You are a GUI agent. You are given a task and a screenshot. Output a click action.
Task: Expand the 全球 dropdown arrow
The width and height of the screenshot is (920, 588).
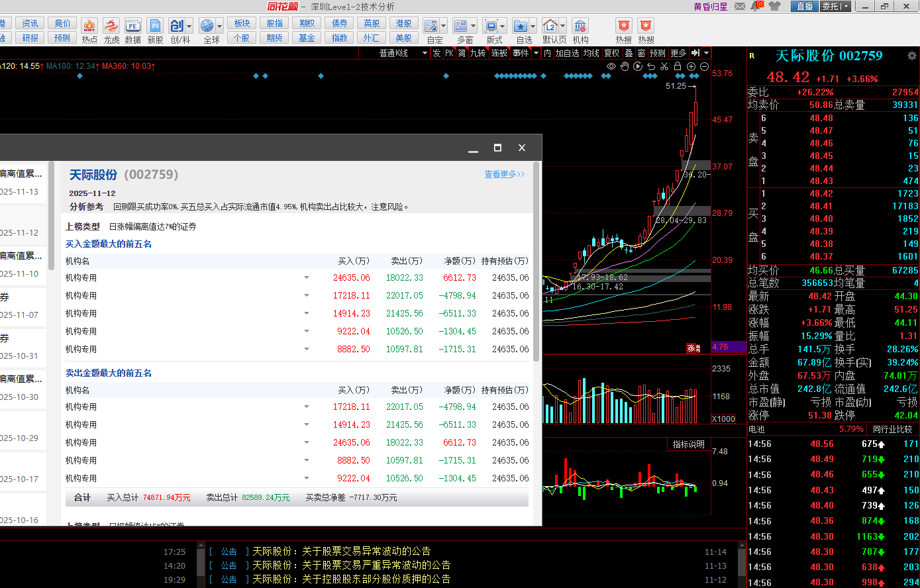[x=220, y=26]
